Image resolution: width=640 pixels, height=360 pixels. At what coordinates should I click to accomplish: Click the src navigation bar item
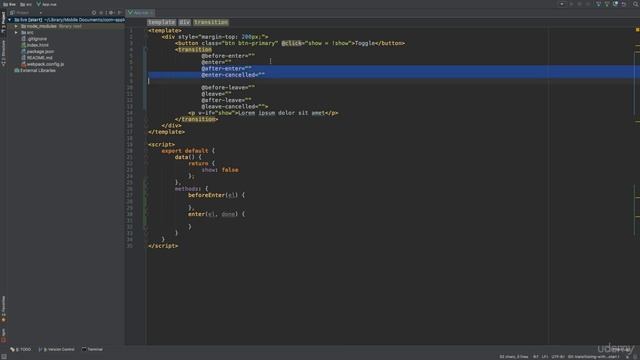[x=26, y=4]
